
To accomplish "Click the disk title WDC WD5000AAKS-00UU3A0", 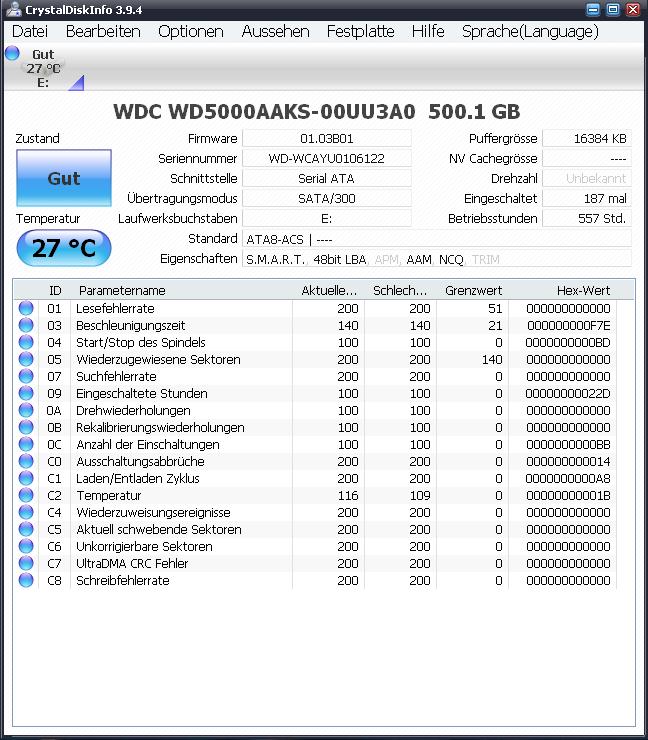I will [264, 112].
